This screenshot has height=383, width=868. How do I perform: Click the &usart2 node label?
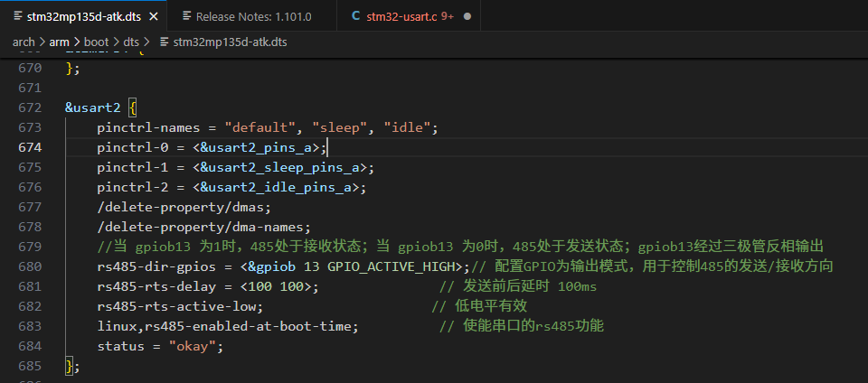(92, 107)
